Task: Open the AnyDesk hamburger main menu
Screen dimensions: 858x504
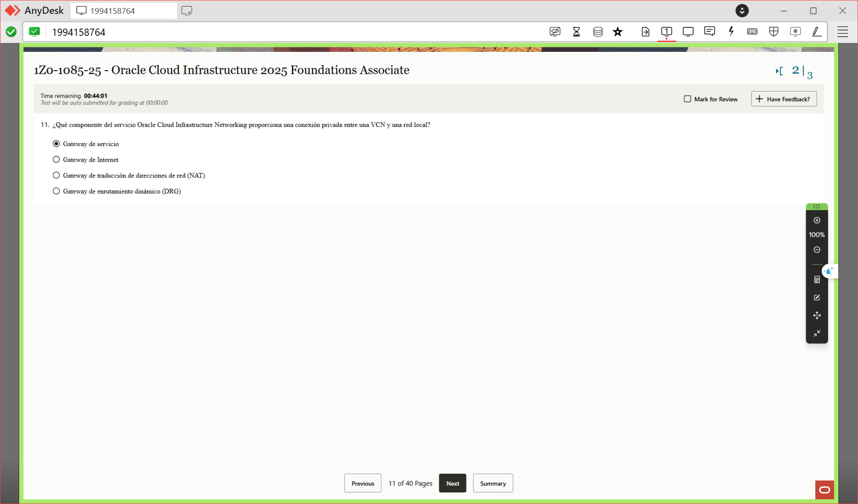Action: (x=843, y=32)
